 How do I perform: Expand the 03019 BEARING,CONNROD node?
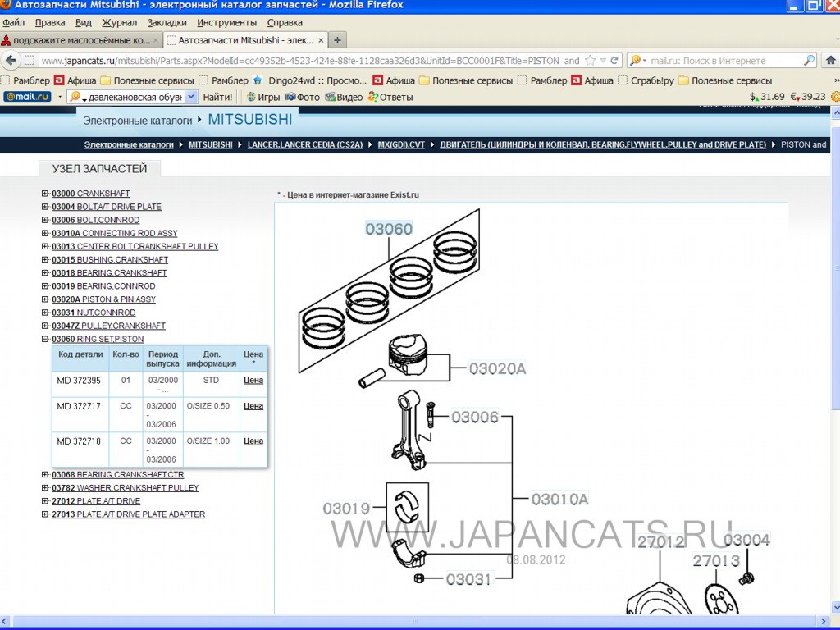45,286
